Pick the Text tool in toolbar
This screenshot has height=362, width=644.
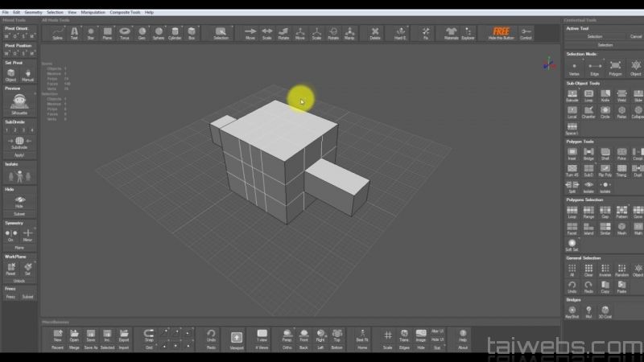click(74, 32)
